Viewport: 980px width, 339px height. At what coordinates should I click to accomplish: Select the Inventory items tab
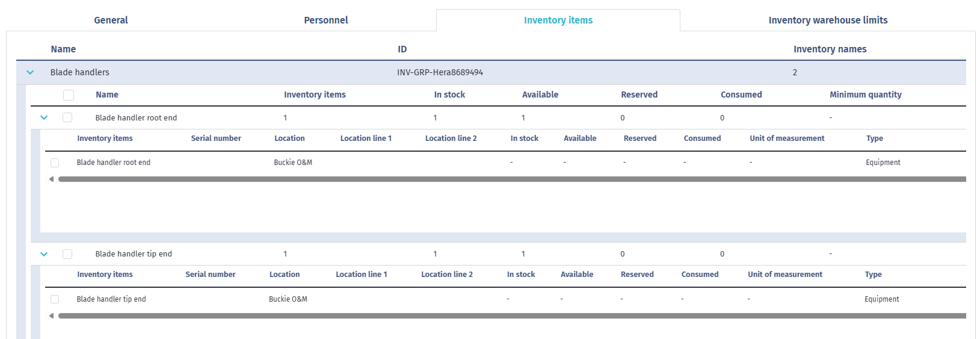(x=558, y=20)
